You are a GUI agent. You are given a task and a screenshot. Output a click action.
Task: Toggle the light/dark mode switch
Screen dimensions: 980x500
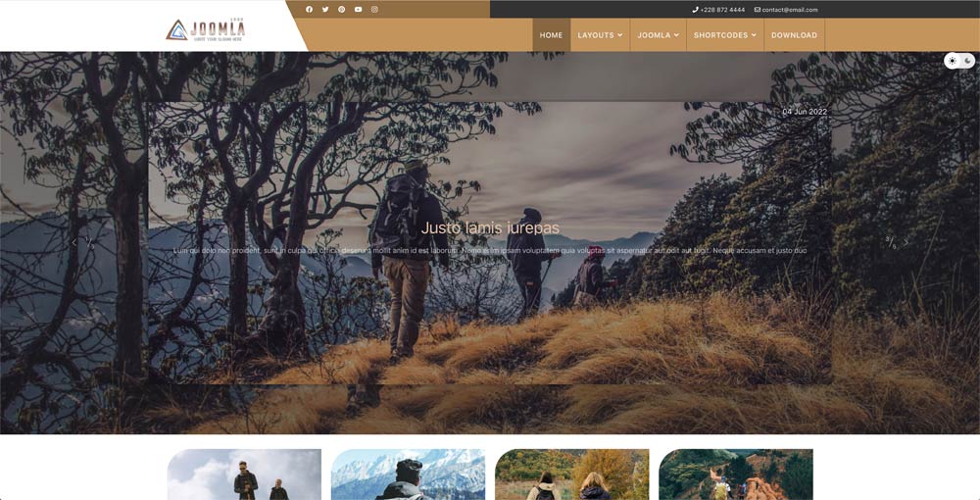959,61
